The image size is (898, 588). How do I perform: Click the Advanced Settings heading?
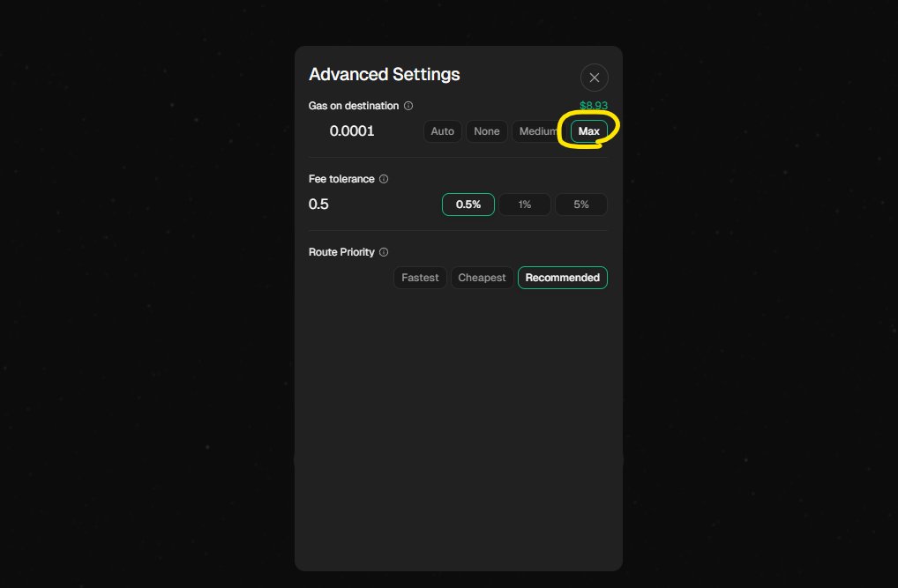(385, 74)
